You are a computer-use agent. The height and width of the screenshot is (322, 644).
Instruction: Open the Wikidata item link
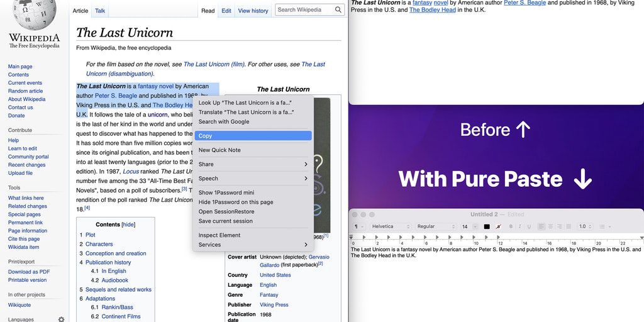[23, 247]
